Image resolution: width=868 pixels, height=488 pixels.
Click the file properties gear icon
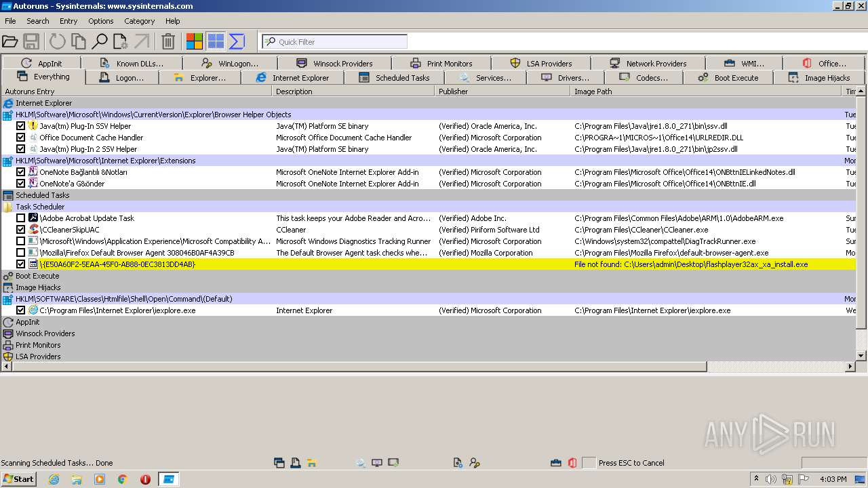tap(121, 41)
